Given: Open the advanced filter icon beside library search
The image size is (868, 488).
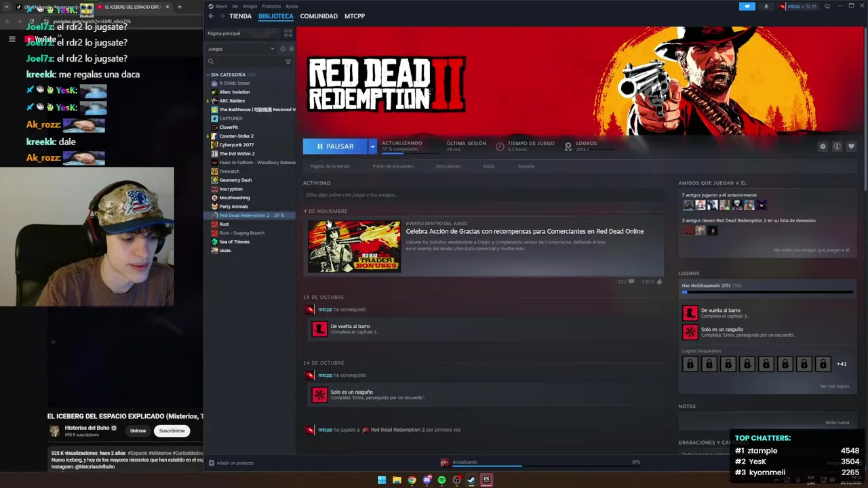Looking at the screenshot, I should tap(288, 62).
